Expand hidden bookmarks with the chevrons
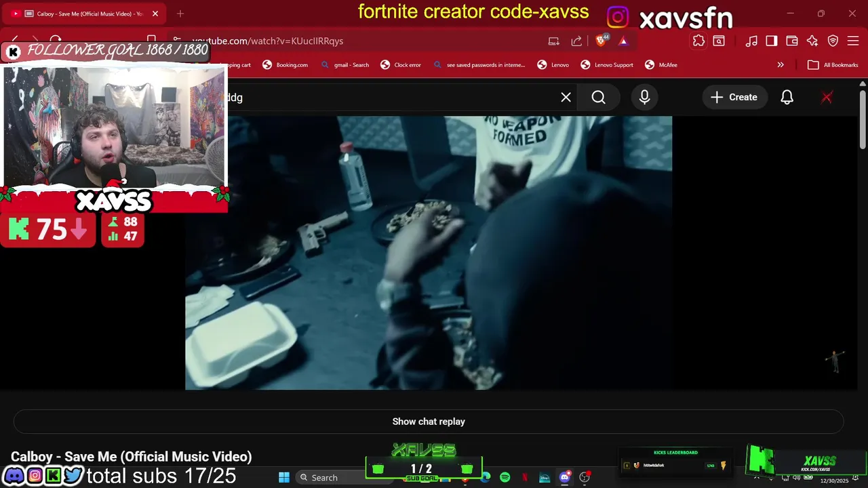Image resolution: width=868 pixels, height=488 pixels. [x=781, y=65]
